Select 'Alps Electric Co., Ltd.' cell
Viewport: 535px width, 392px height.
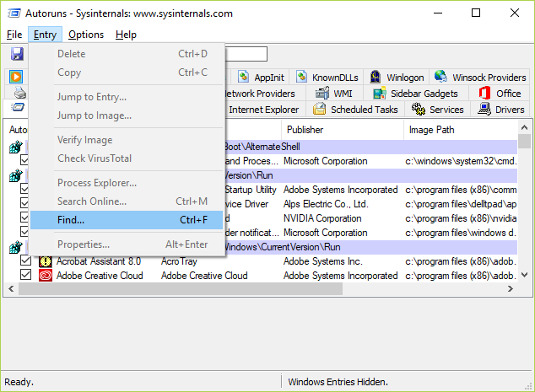326,204
